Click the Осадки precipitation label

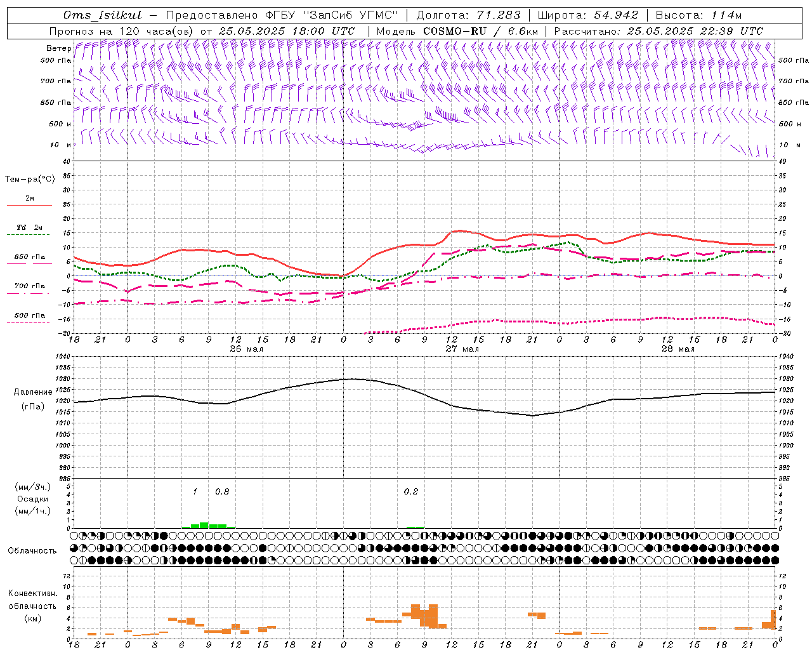[x=33, y=499]
